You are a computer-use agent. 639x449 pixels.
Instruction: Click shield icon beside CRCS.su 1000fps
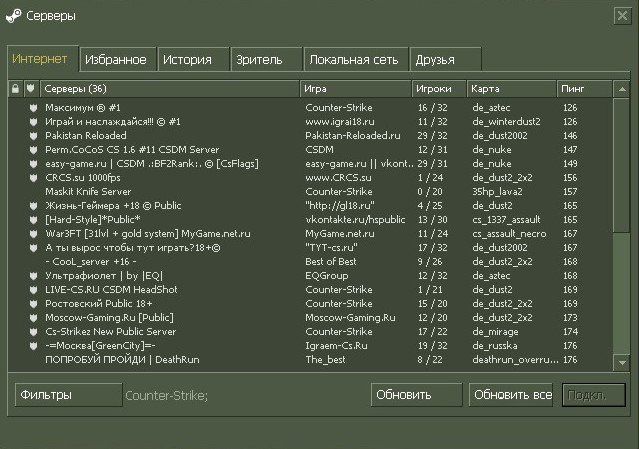pyautogui.click(x=33, y=178)
